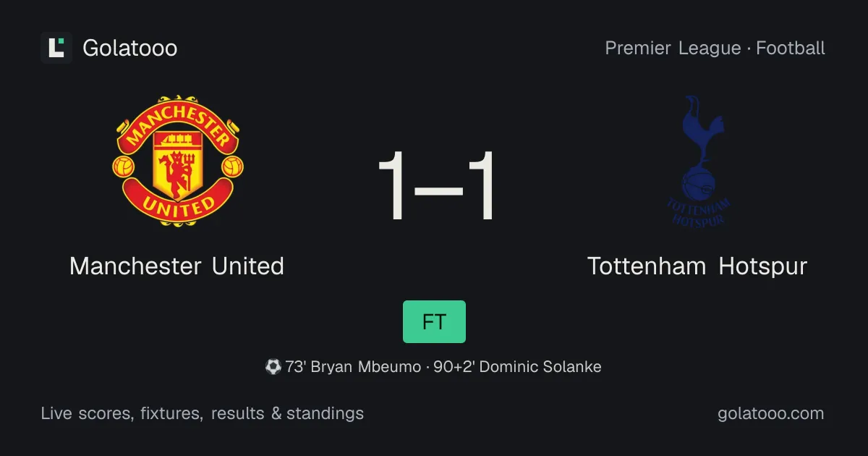Open the Golatooo brand name text
Screen dimensions: 868x456
pyautogui.click(x=130, y=48)
